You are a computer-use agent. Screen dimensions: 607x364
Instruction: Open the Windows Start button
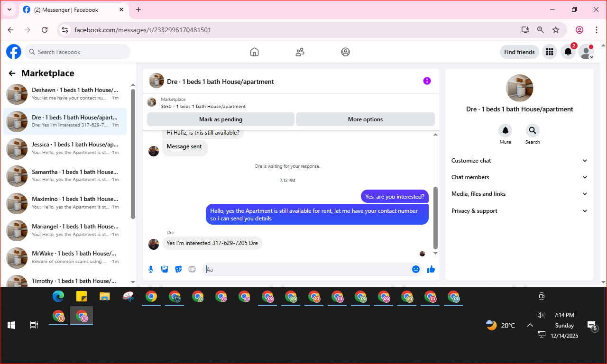[x=11, y=325]
